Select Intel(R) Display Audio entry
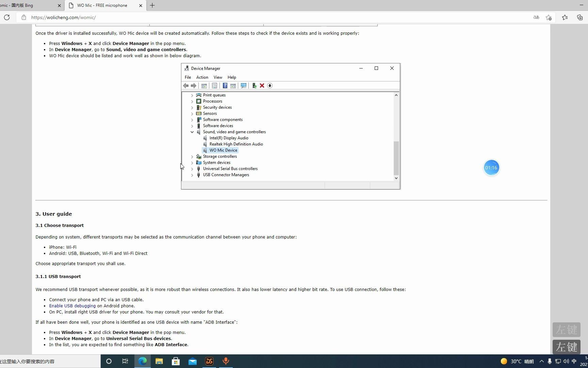Image resolution: width=588 pixels, height=368 pixels. coord(229,138)
